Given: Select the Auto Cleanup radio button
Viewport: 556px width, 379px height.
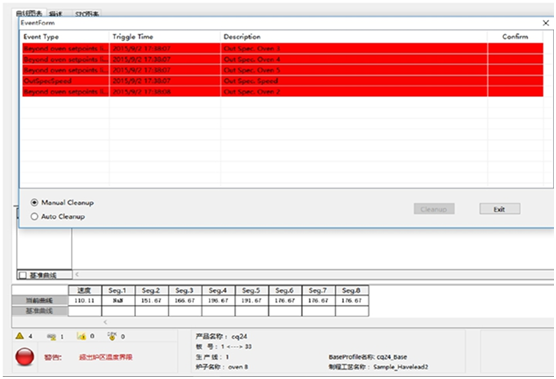Looking at the screenshot, I should 34,216.
